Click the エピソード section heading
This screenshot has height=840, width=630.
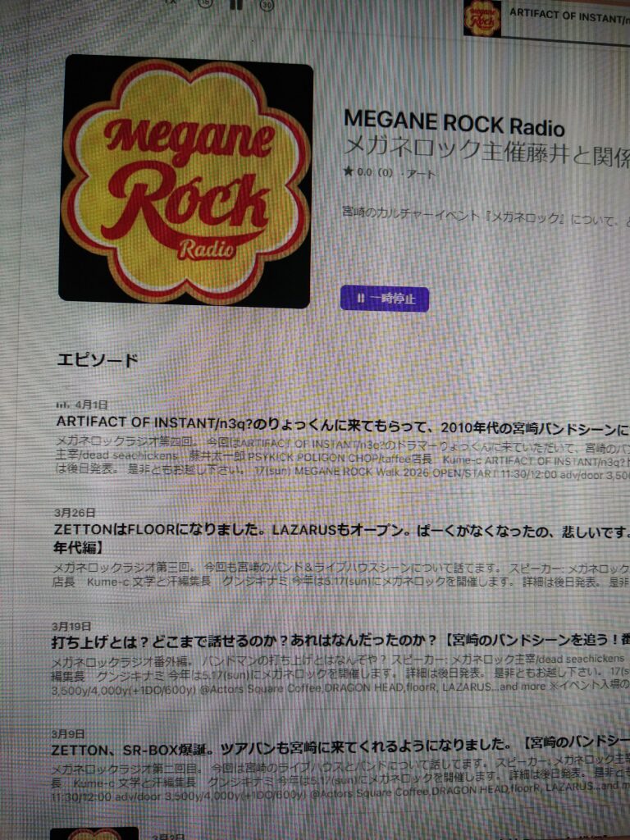click(97, 360)
